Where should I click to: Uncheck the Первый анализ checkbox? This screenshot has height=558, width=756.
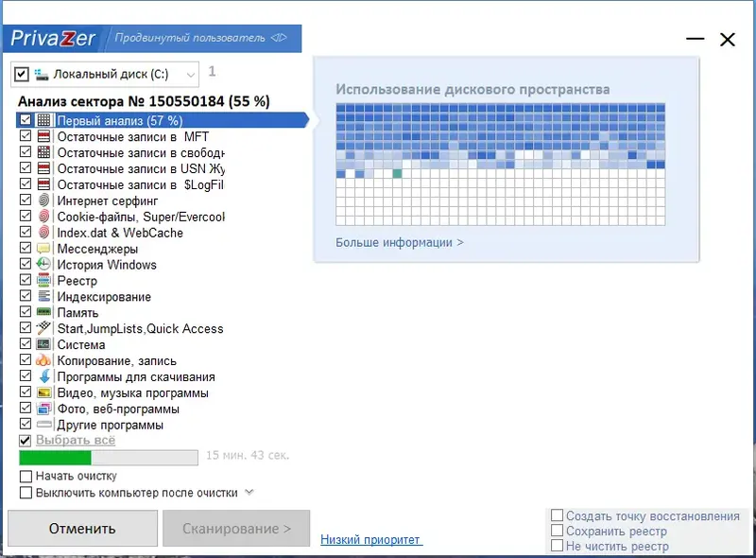(26, 120)
